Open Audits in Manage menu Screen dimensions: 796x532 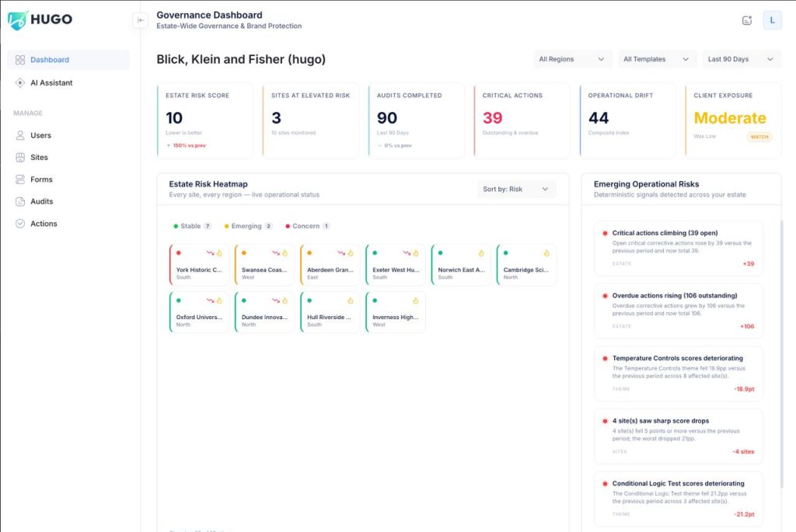point(68,201)
